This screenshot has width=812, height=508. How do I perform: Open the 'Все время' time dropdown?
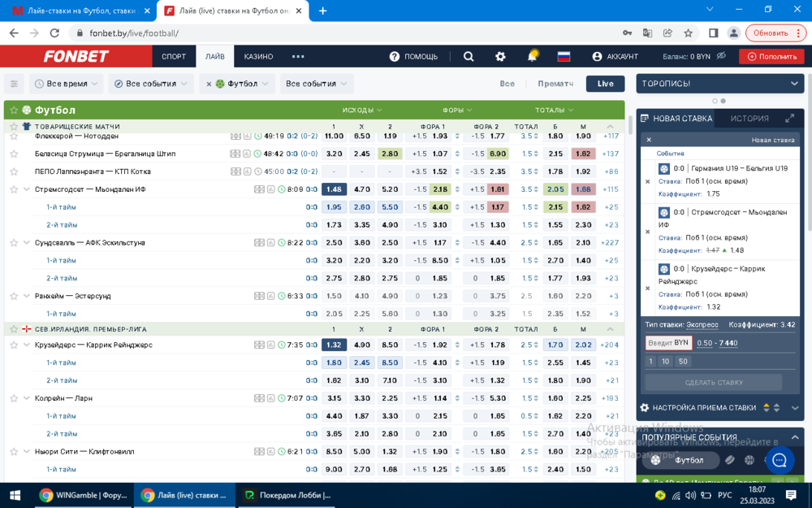point(67,84)
